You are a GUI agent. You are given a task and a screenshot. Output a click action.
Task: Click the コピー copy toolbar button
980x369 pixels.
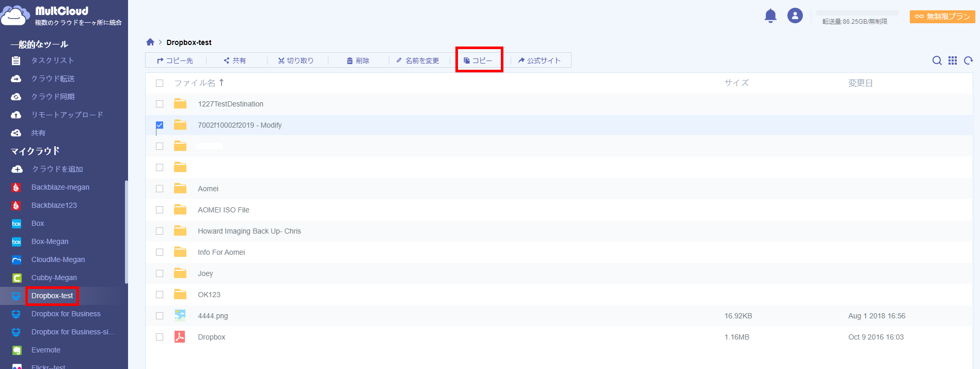[478, 60]
